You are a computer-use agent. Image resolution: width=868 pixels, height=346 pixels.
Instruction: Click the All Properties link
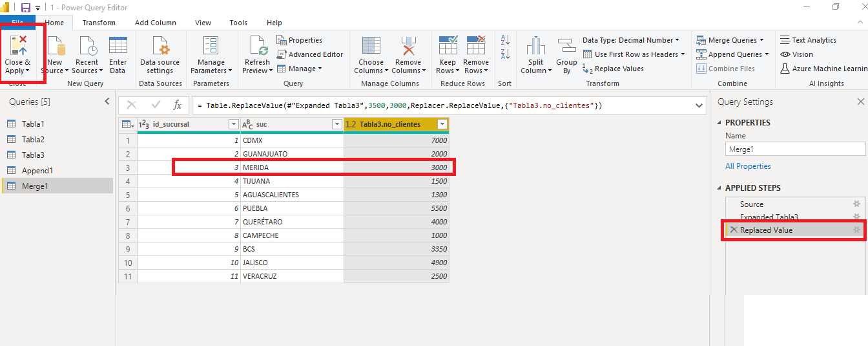(x=748, y=166)
